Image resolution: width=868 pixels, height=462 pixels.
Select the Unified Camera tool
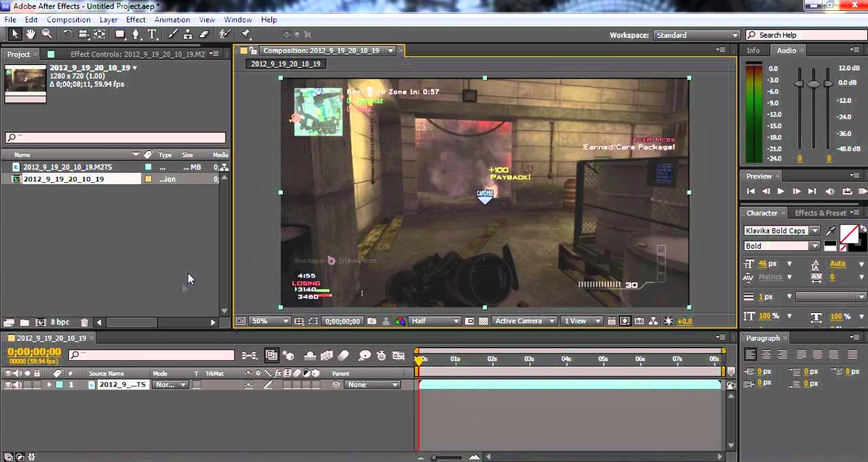[83, 35]
